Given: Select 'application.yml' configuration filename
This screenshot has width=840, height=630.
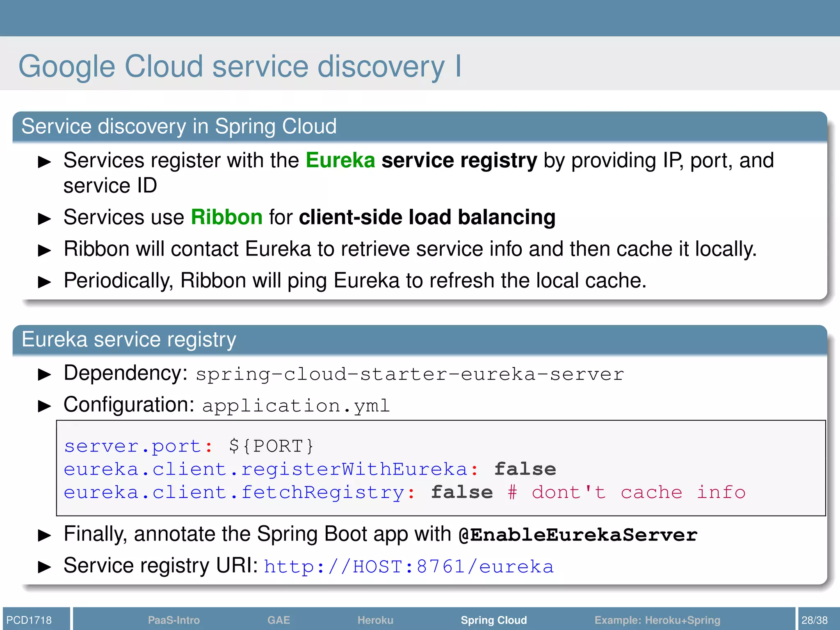Looking at the screenshot, I should [x=296, y=406].
